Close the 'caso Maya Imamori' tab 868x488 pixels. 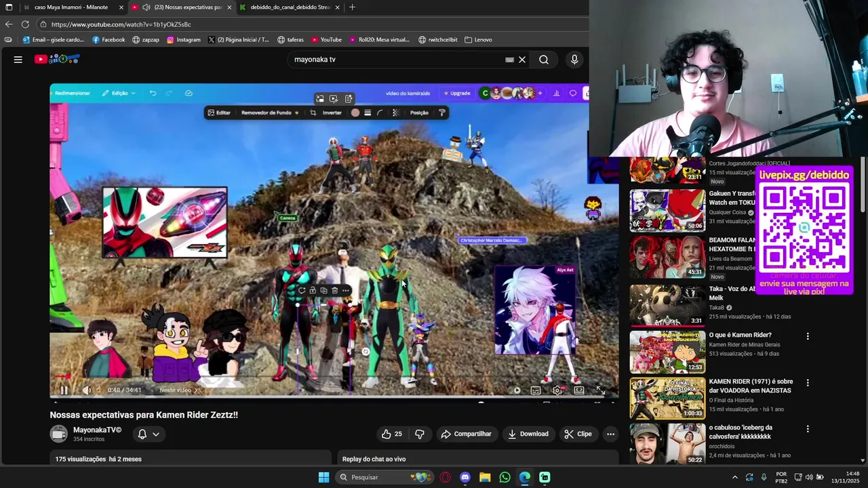pos(121,7)
